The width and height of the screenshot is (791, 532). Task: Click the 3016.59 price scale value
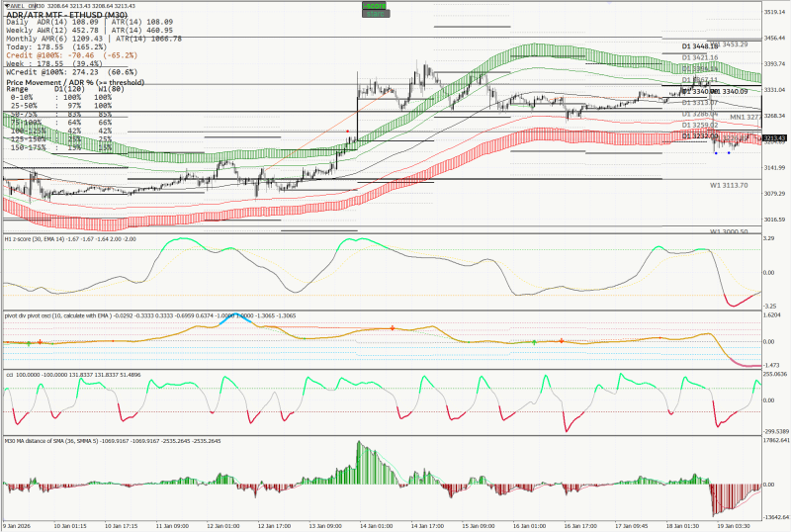(x=775, y=220)
